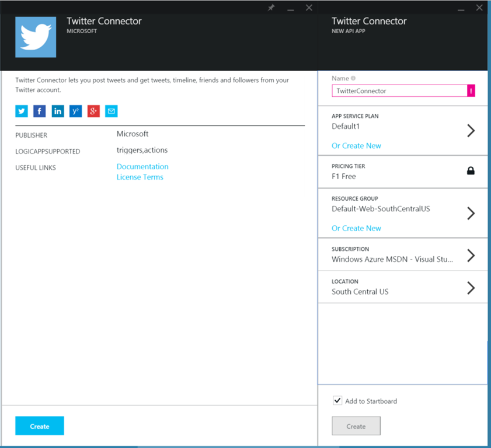Click the USEFUL LINKS label
The height and width of the screenshot is (448, 491).
36,167
